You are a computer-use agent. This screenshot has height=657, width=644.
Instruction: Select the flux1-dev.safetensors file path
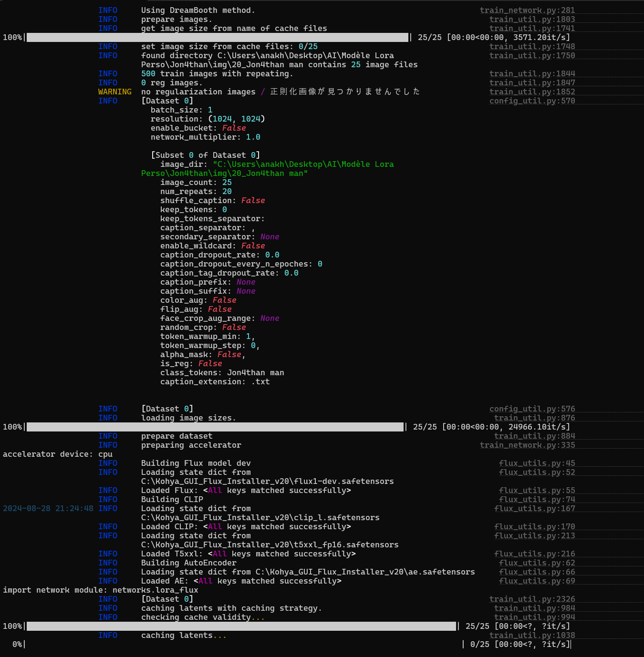coord(268,481)
